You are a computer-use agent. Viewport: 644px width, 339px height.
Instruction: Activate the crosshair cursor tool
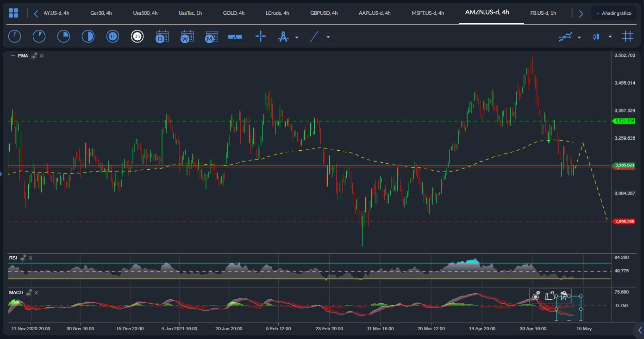(261, 36)
